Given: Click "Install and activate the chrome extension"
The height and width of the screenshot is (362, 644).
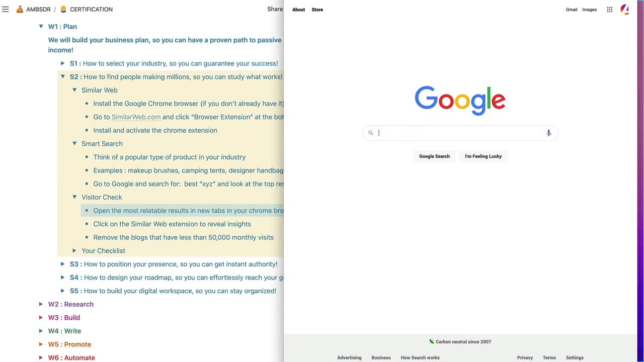Looking at the screenshot, I should [x=155, y=130].
